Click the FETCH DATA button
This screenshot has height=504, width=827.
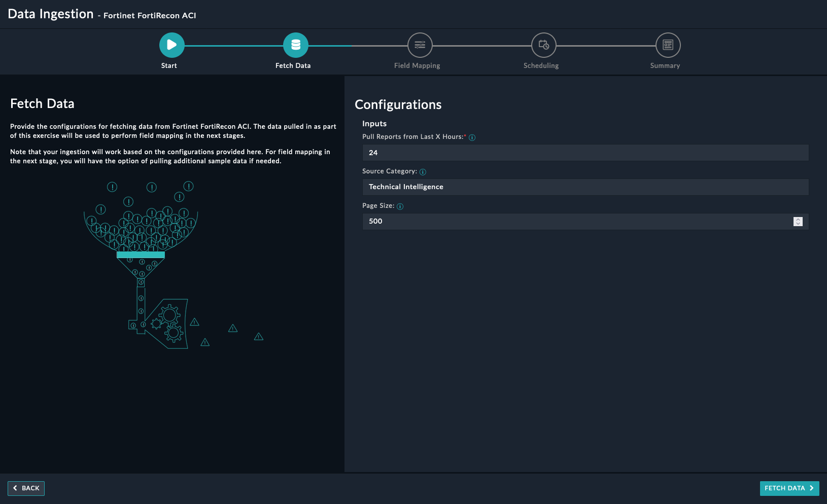pos(789,488)
